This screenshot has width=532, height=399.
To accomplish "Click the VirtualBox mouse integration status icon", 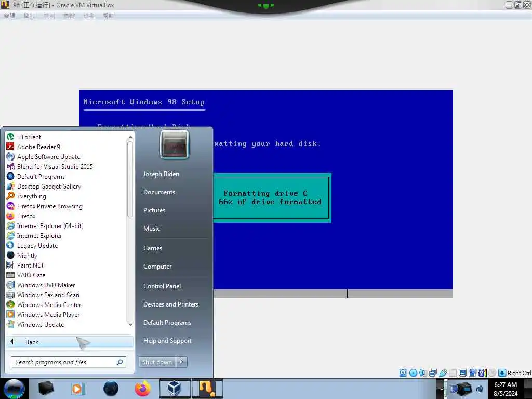I will (493, 373).
